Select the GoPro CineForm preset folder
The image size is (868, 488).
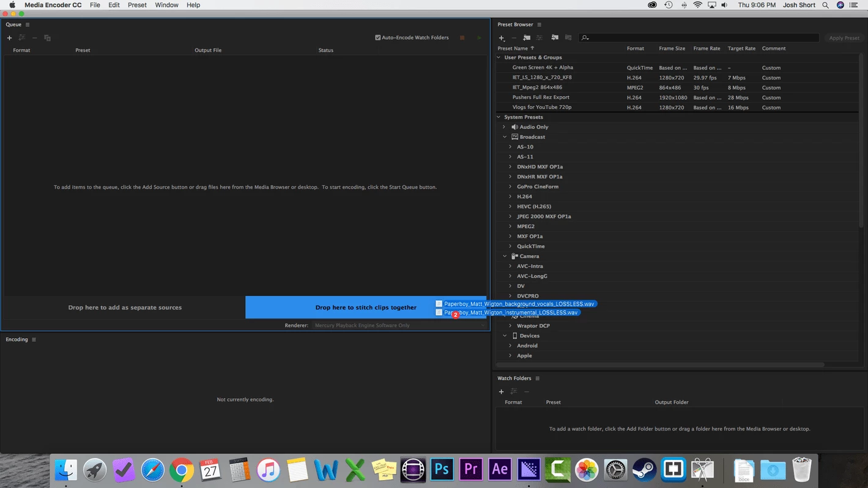[538, 187]
